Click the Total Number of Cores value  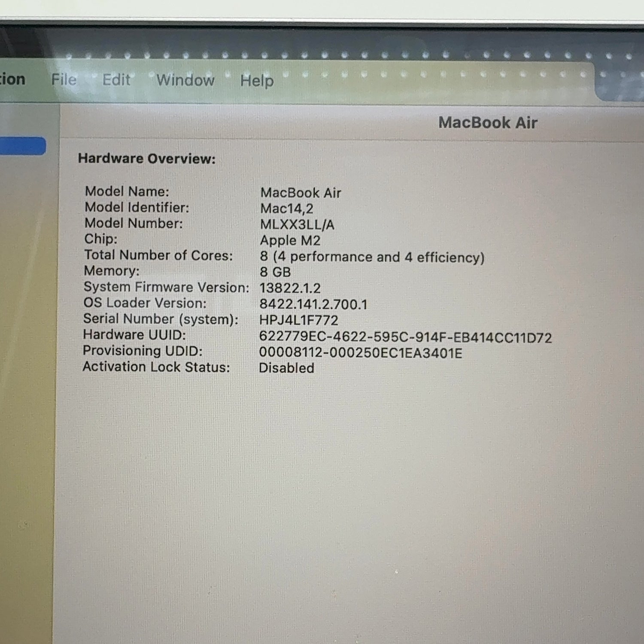click(372, 257)
